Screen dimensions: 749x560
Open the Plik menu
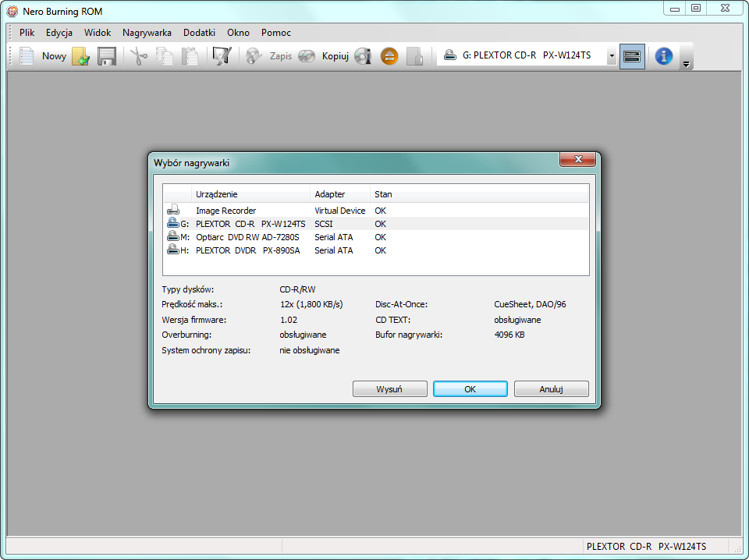(27, 33)
